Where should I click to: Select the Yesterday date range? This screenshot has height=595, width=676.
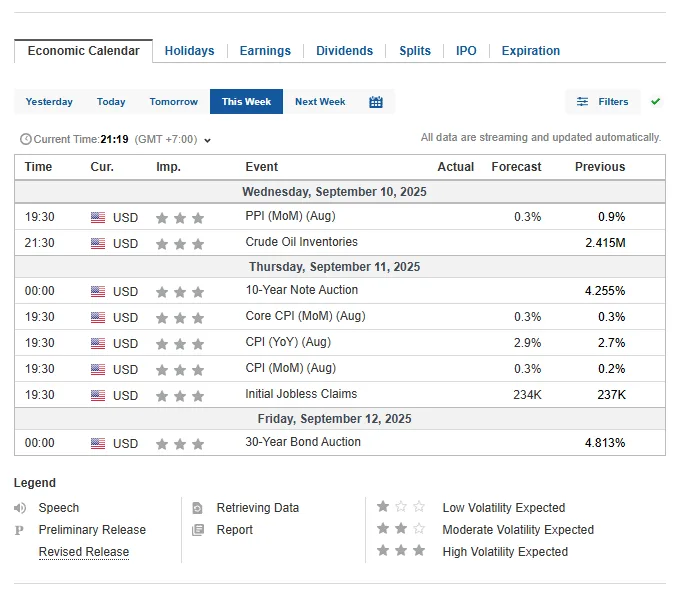click(x=49, y=102)
